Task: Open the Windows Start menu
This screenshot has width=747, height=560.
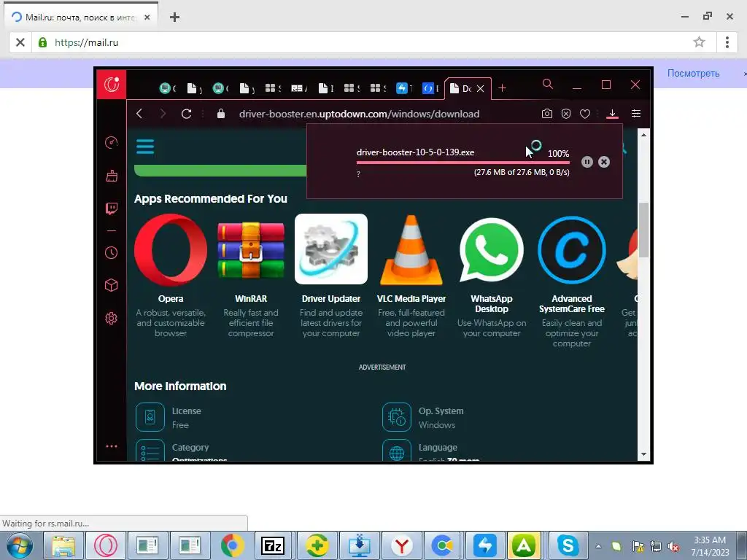Action: tap(20, 545)
